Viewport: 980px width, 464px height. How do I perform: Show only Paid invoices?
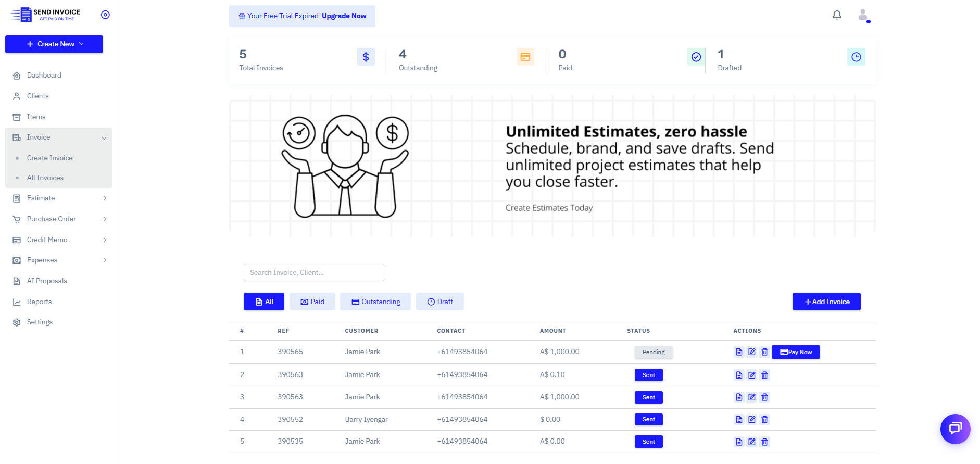(312, 302)
